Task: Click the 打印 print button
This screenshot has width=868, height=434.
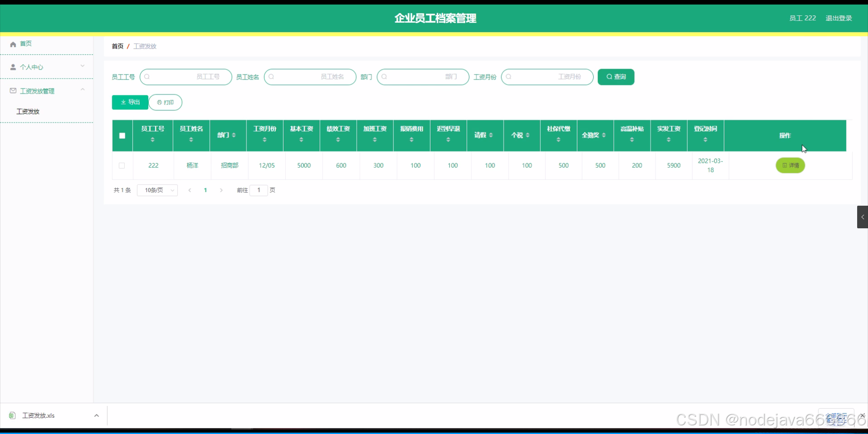Action: [165, 102]
